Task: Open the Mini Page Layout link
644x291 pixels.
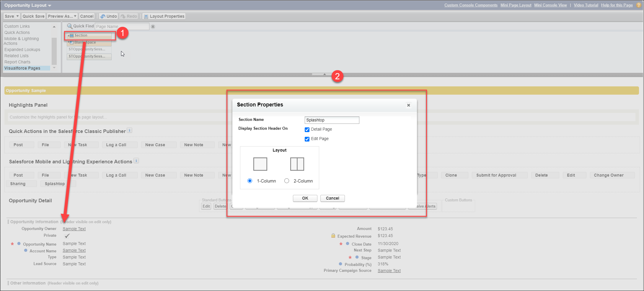Action: pyautogui.click(x=516, y=5)
